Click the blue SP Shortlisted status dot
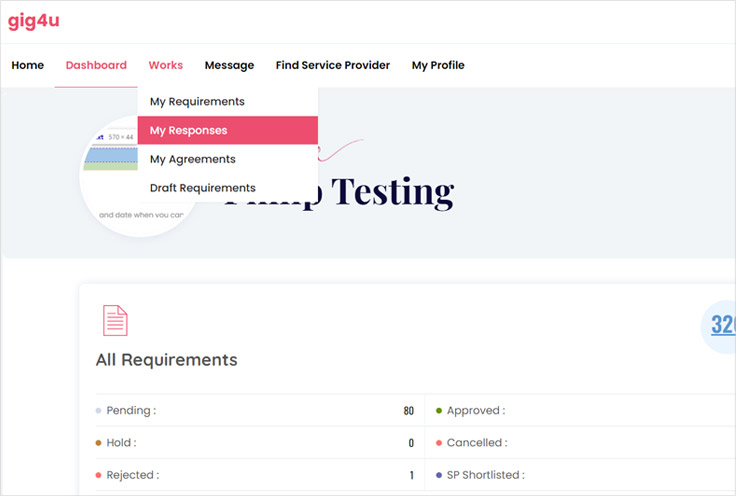736x496 pixels. 438,475
